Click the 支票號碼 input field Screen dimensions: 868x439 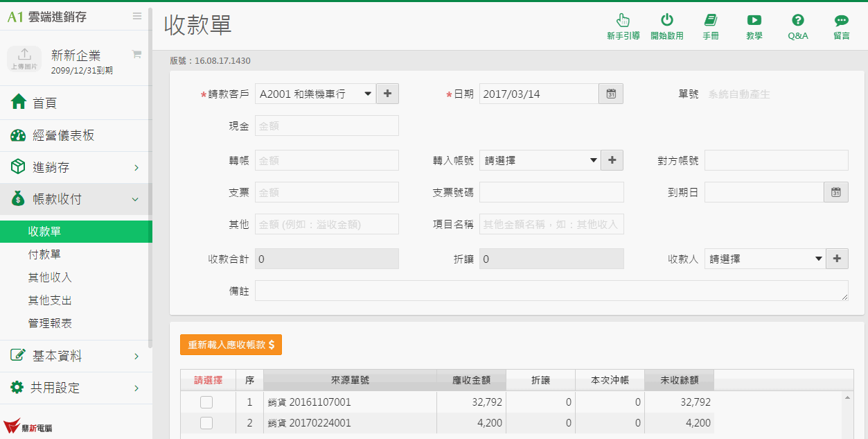[551, 192]
